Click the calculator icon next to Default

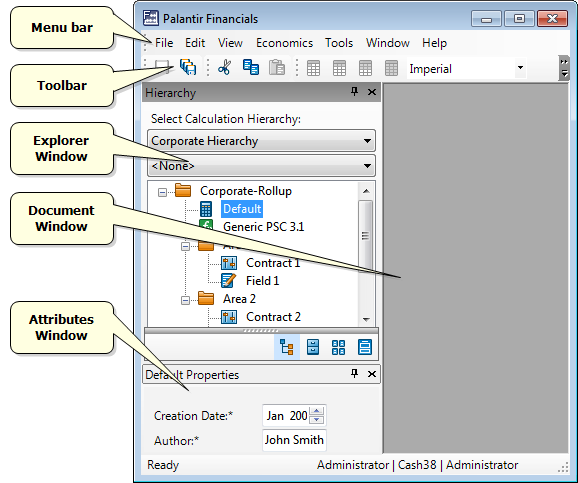[206, 209]
